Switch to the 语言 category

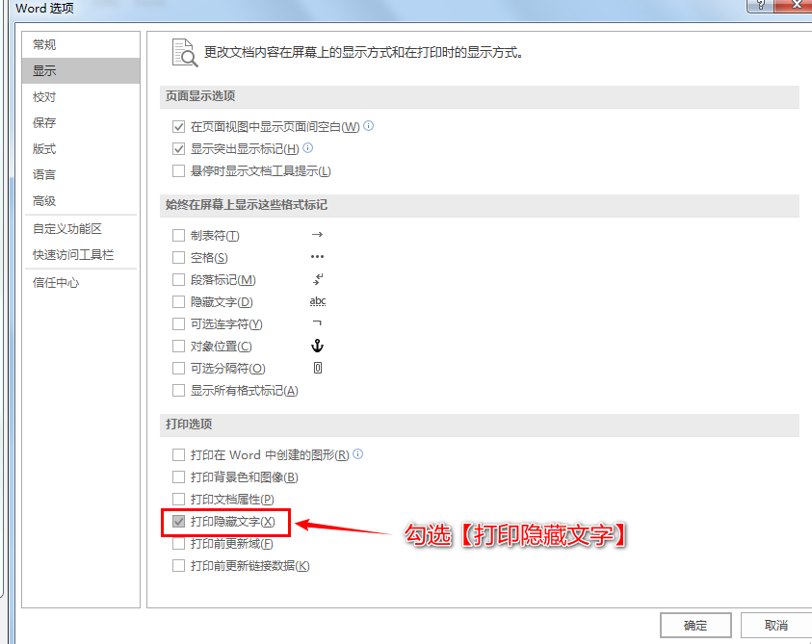[x=81, y=174]
